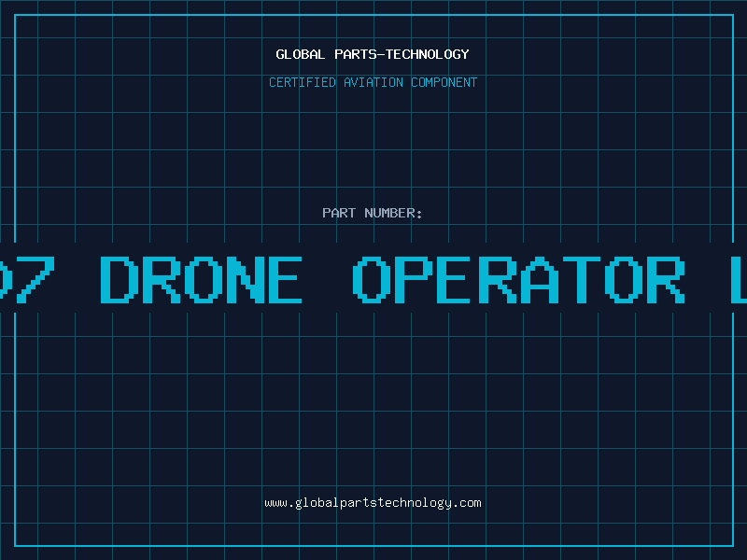Select the letter P in OPERATOR
The image size is (747, 560).
[414, 279]
